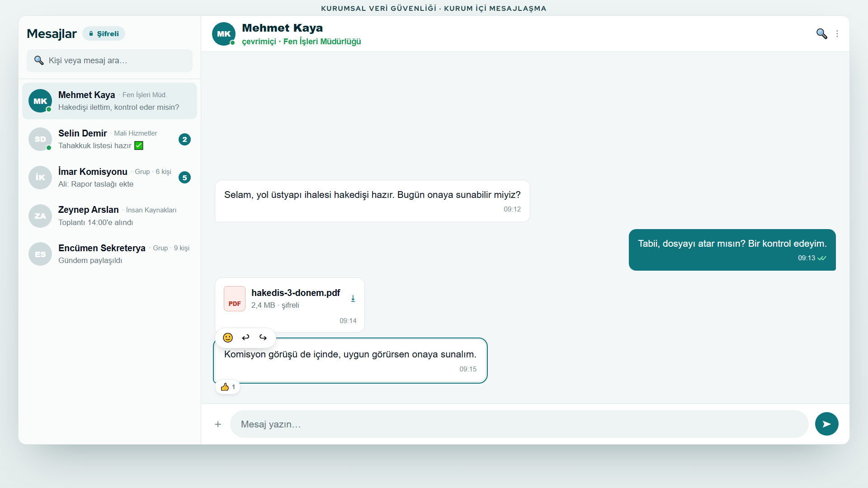Click preview 'Hakedişi ilettim, kontrol eder misin?'
Image resolution: width=868 pixels, height=488 pixels.
tap(118, 107)
